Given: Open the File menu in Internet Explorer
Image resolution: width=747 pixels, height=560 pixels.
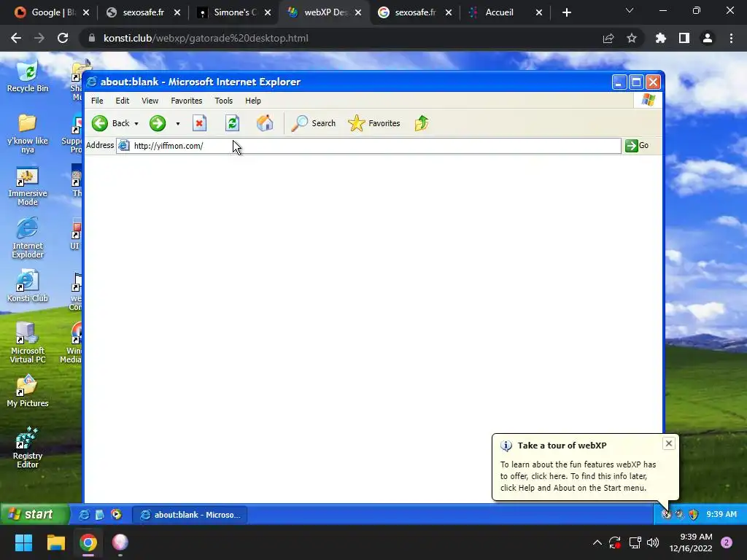Looking at the screenshot, I should pyautogui.click(x=97, y=101).
